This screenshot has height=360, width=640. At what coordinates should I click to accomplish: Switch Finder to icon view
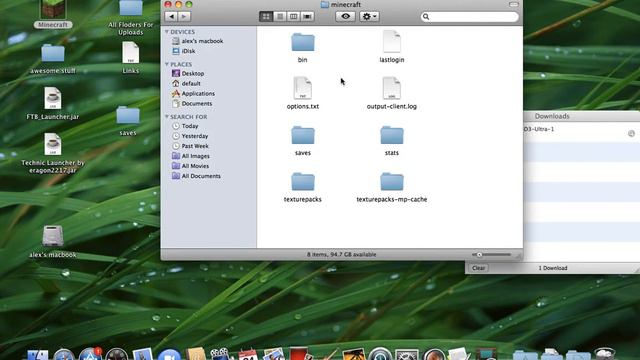point(266,16)
